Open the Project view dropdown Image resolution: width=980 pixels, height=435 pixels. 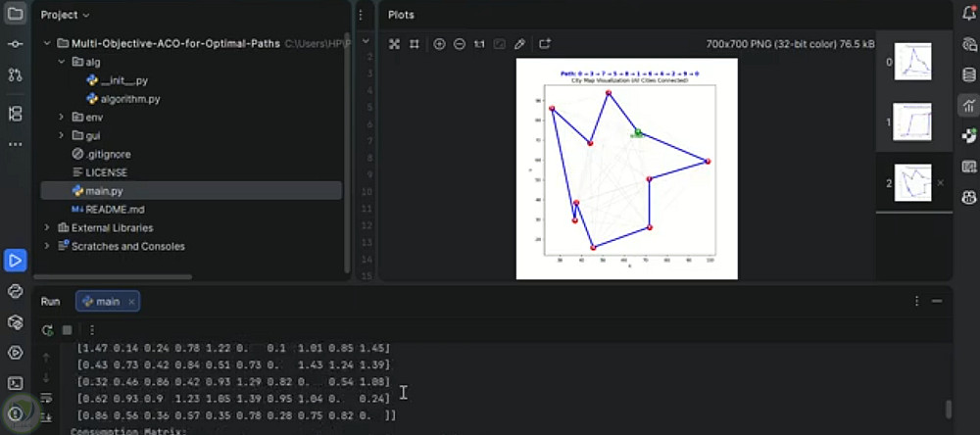65,15
